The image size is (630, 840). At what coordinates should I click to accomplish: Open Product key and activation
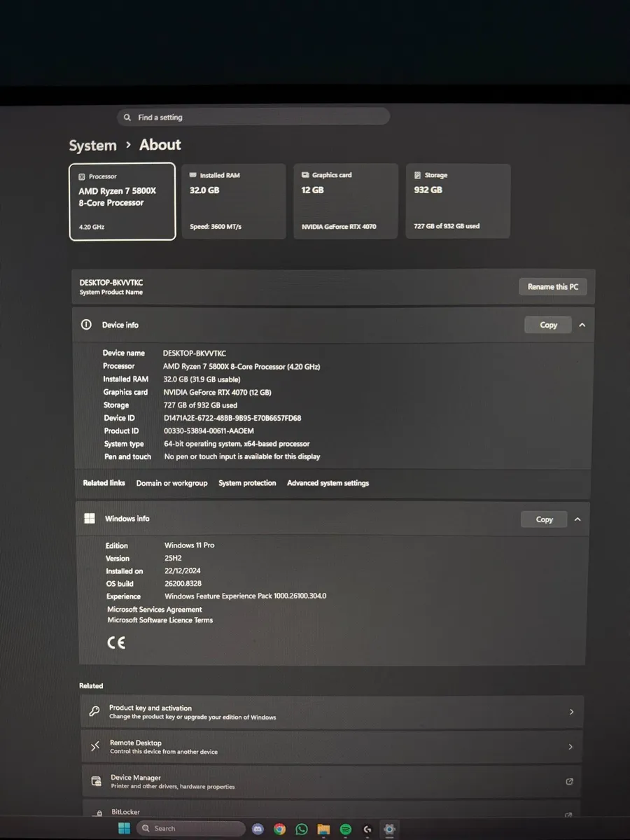tap(332, 712)
